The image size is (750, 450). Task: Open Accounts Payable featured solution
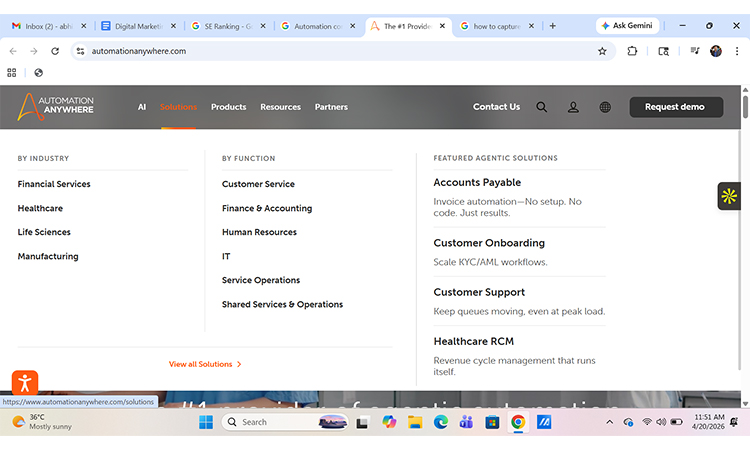coord(477,183)
